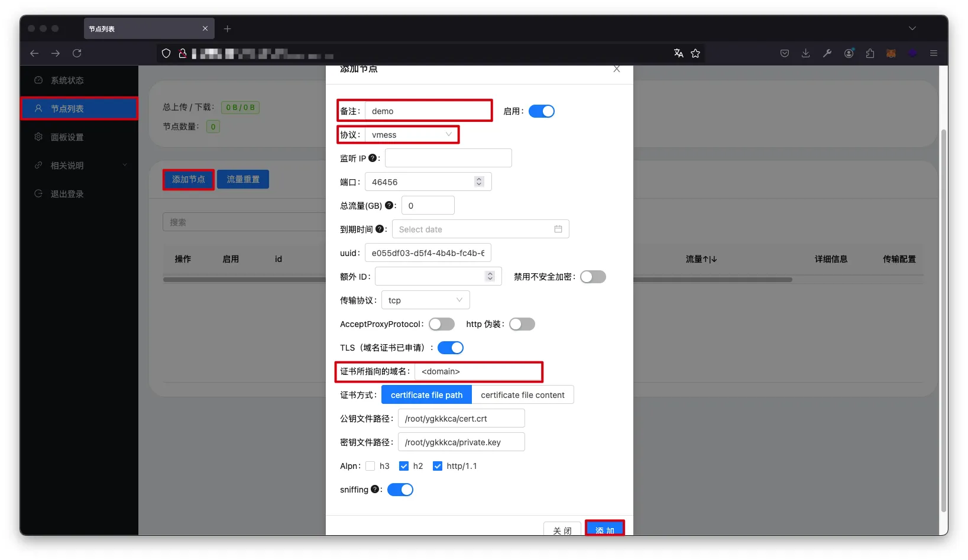Viewport: 968px width, 560px height.
Task: Click the 流量重置 button
Action: tap(243, 179)
